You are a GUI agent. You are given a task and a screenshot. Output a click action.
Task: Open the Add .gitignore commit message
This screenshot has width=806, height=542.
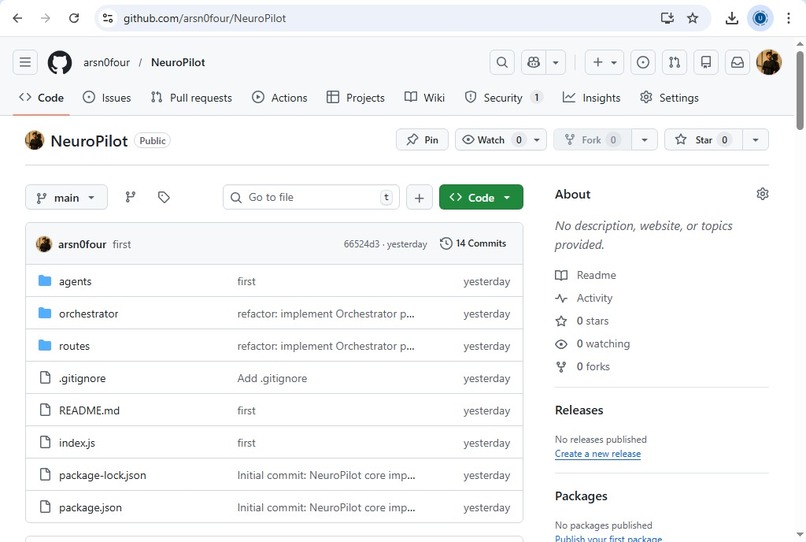point(272,378)
